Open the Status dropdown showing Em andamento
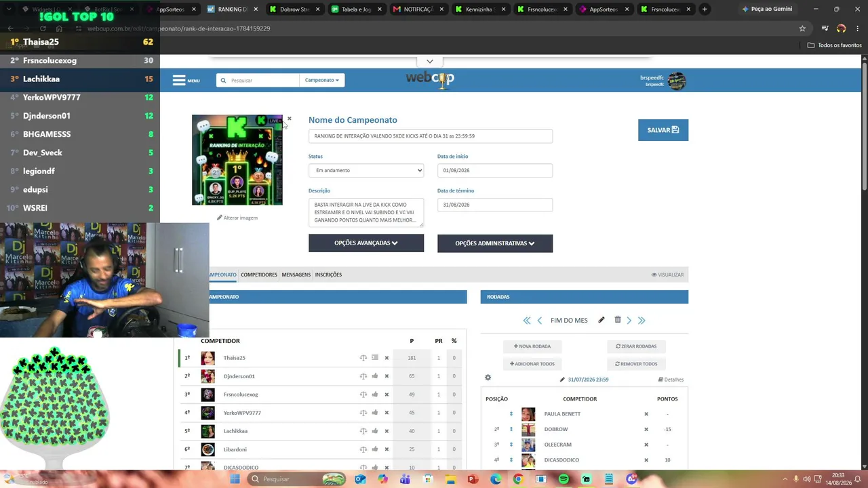This screenshot has height=488, width=868. [366, 170]
